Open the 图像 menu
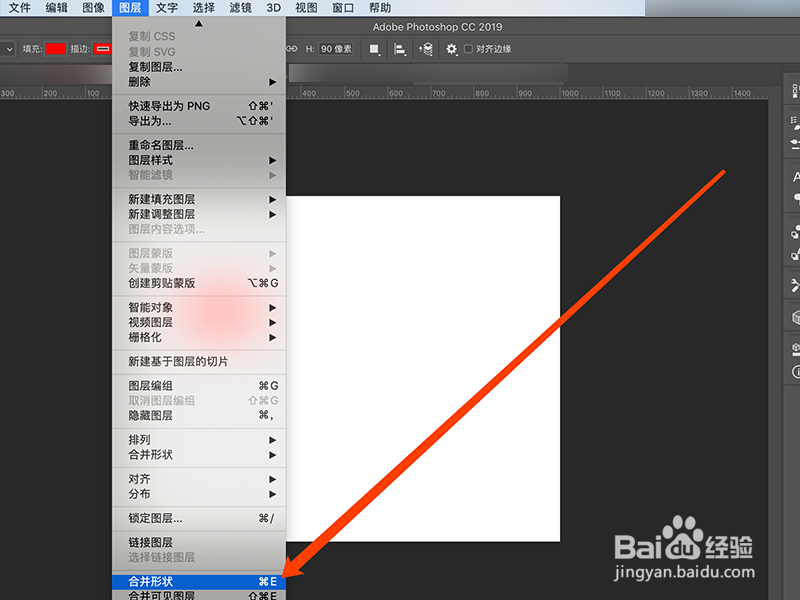The height and width of the screenshot is (600, 800). [93, 8]
